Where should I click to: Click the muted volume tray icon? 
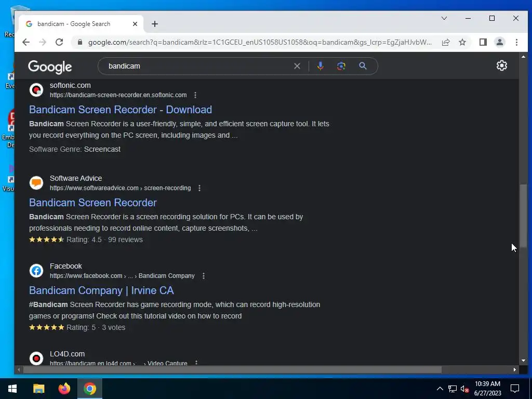click(x=464, y=389)
